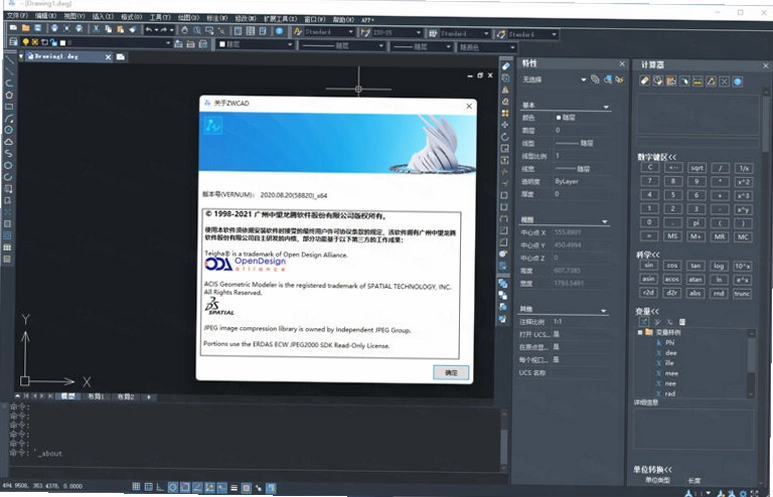Collapse the 数字键区 section of the Calculator

[657, 157]
